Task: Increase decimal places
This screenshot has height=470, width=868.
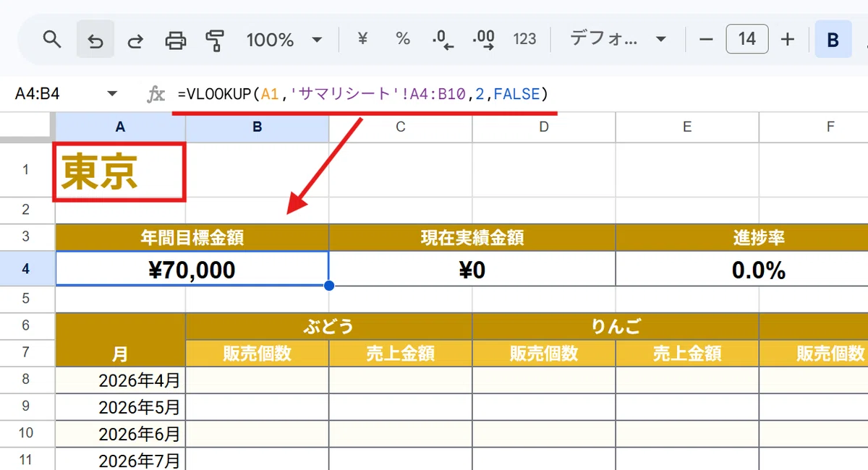Action: pos(483,39)
